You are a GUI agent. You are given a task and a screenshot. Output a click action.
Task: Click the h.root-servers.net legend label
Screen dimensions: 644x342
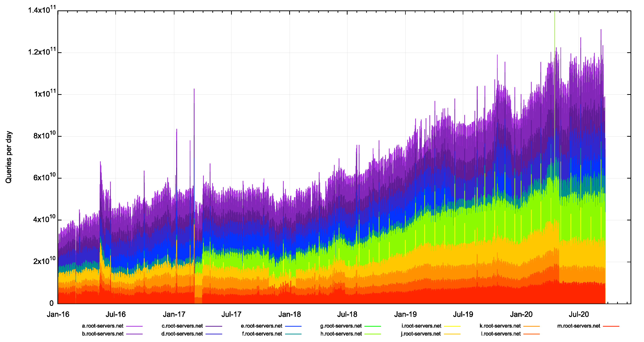coord(341,334)
